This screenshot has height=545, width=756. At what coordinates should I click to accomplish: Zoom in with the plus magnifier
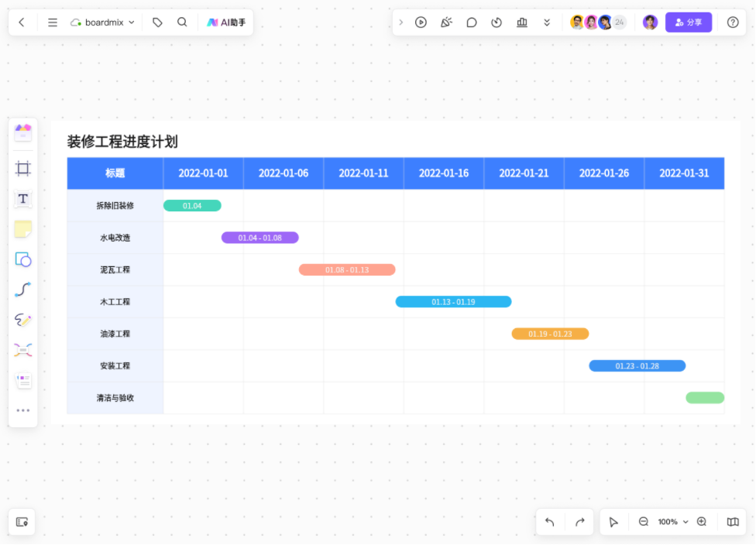click(x=702, y=522)
